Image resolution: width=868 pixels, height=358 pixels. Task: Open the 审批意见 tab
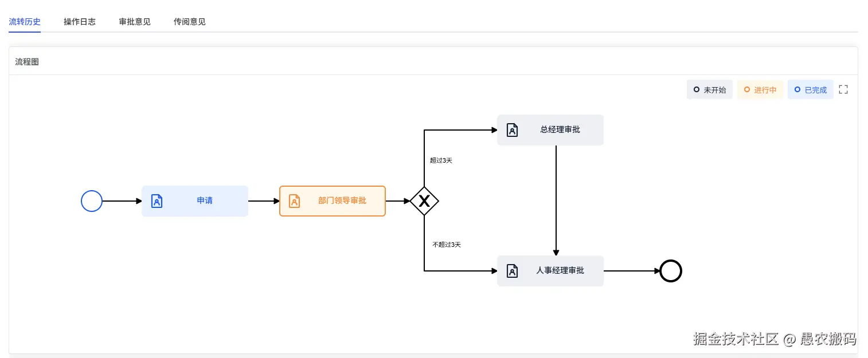(x=134, y=21)
